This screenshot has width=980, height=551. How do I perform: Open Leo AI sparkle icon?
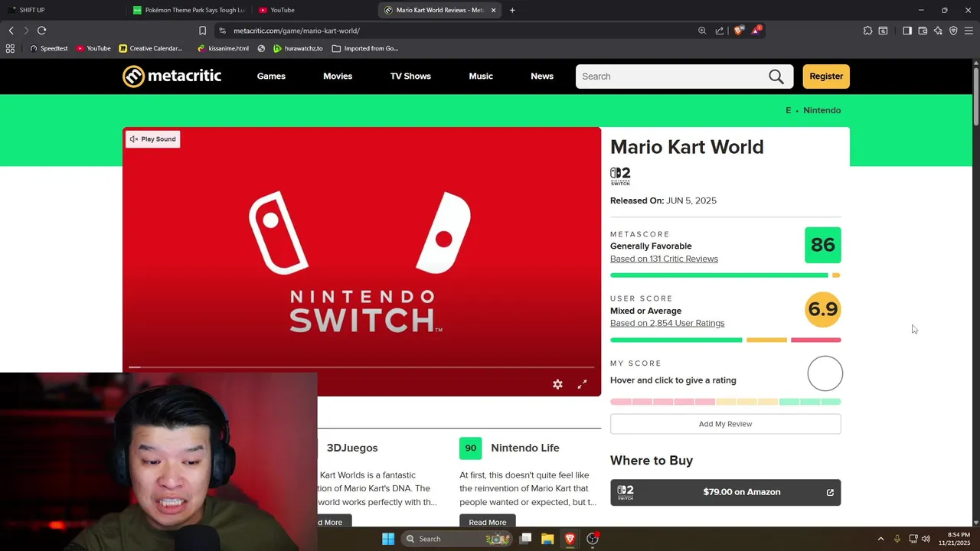click(x=938, y=31)
